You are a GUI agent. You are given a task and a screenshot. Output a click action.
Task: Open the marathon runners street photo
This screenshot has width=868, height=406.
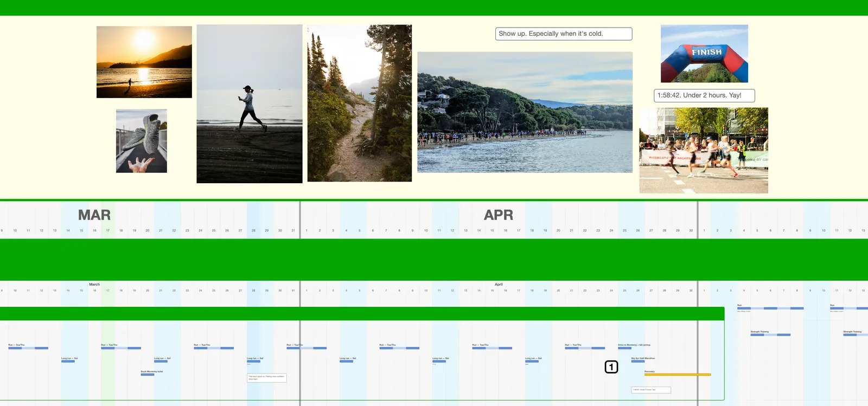pyautogui.click(x=704, y=150)
